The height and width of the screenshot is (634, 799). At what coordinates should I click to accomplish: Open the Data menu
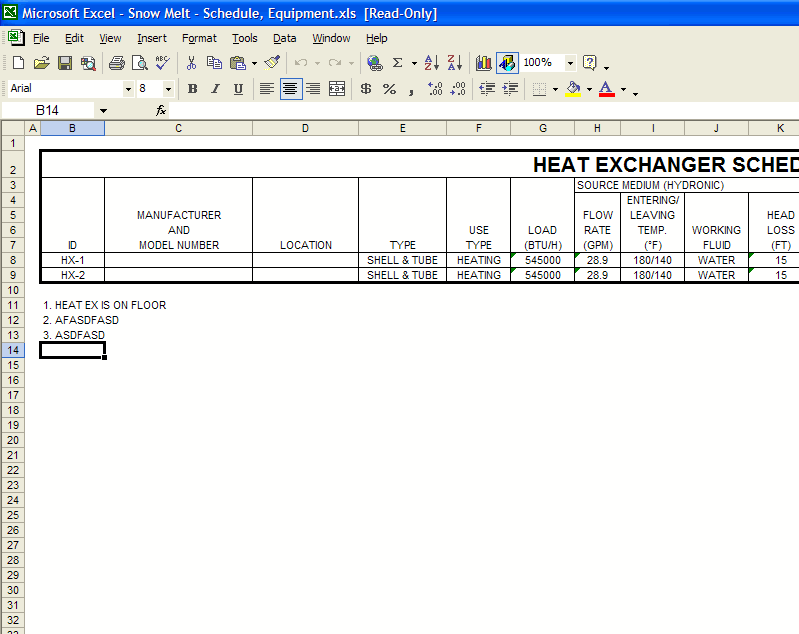coord(284,38)
